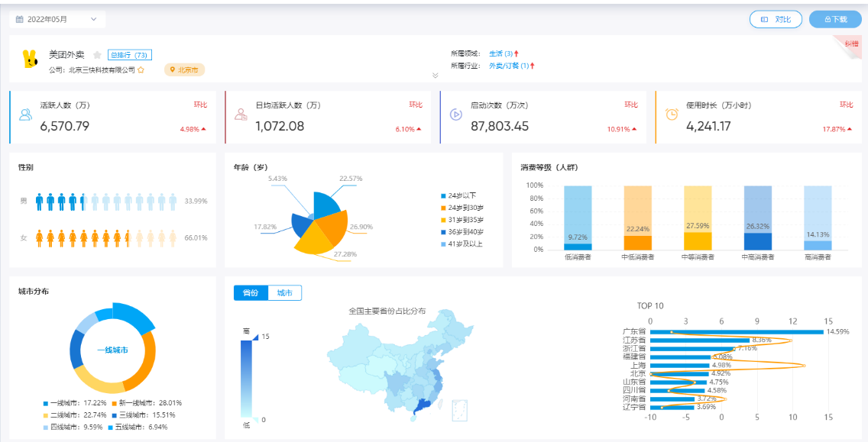Toggle the 24岁以下 age legend entry
The width and height of the screenshot is (868, 442).
click(x=458, y=196)
